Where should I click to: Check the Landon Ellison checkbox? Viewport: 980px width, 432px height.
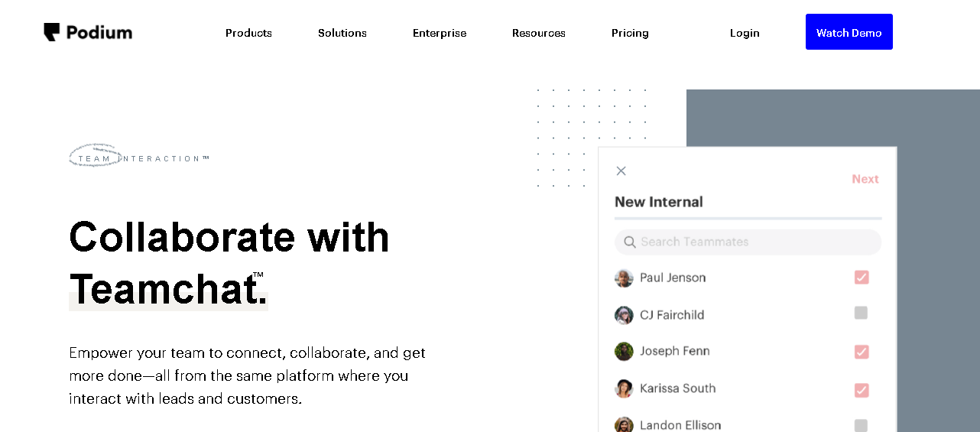[x=861, y=425]
